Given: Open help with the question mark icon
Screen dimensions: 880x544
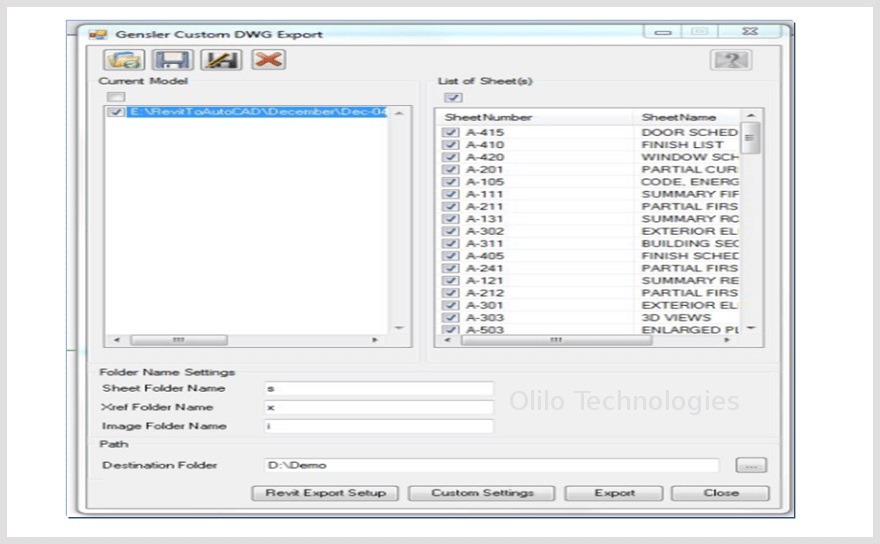Looking at the screenshot, I should (731, 60).
